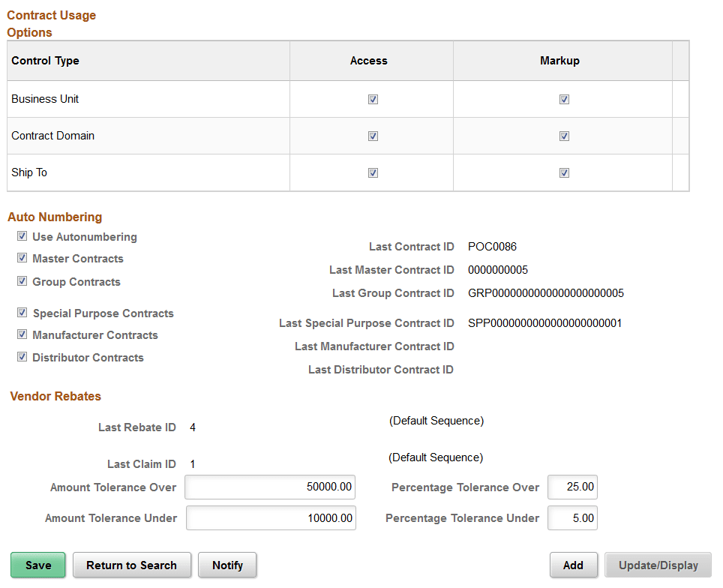The width and height of the screenshot is (723, 588).
Task: Toggle Access checkbox for Contract Domain
Action: 372,136
